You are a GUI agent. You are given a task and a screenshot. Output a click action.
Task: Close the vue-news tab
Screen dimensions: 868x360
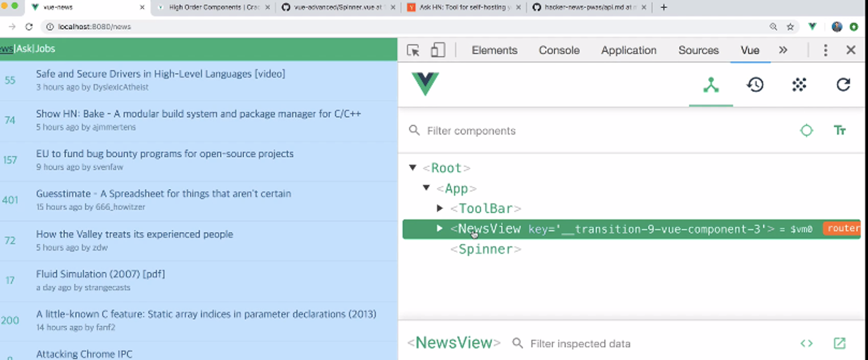[142, 7]
